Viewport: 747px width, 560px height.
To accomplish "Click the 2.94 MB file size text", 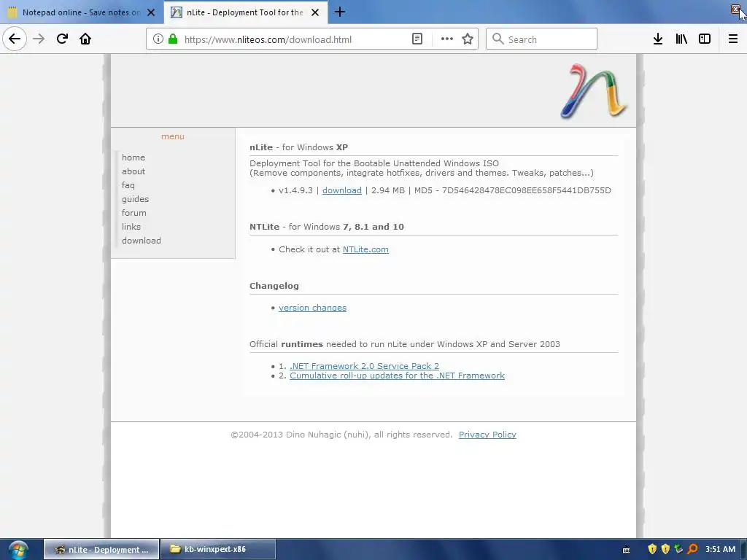I will tap(388, 190).
